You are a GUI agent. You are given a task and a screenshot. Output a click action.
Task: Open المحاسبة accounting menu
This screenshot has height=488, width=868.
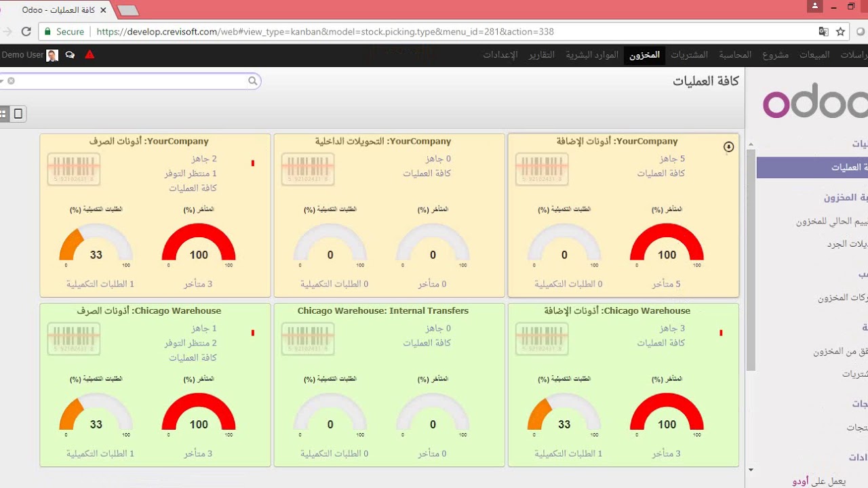pyautogui.click(x=735, y=55)
